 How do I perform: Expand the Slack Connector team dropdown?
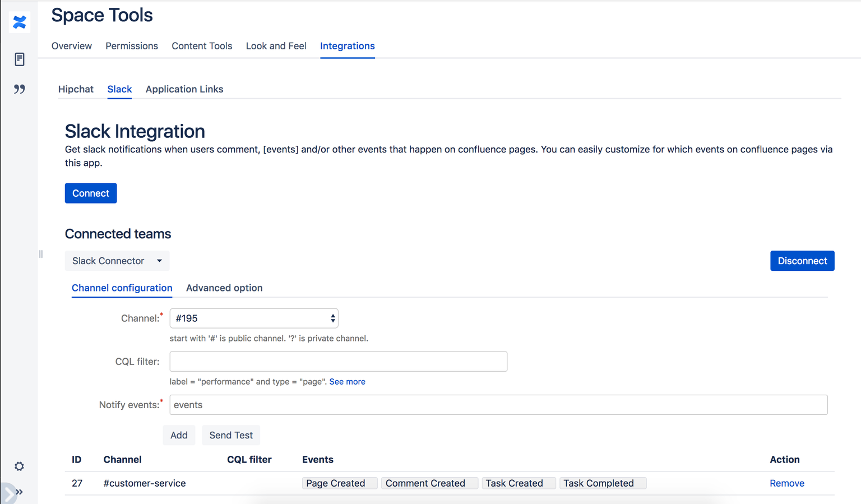tap(117, 261)
